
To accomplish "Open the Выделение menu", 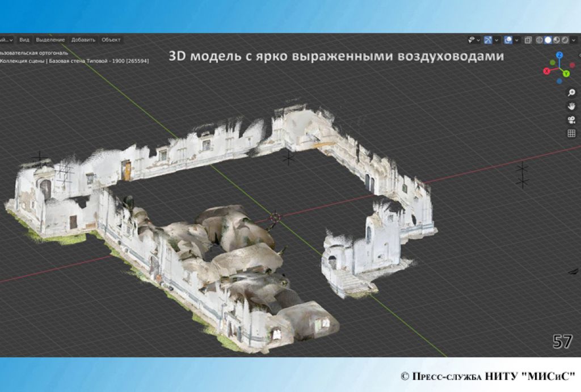I will pos(50,40).
